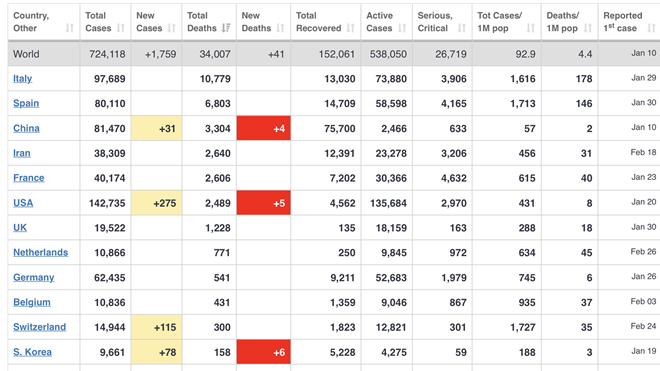This screenshot has width=660, height=371.
Task: Click Total Deaths descending sort icon
Action: click(x=226, y=28)
